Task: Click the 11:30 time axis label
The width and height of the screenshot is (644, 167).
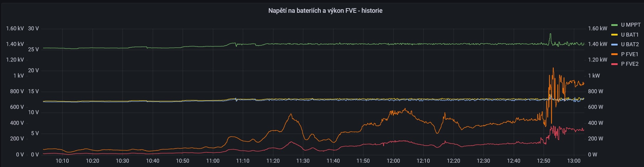Action: [x=303, y=161]
